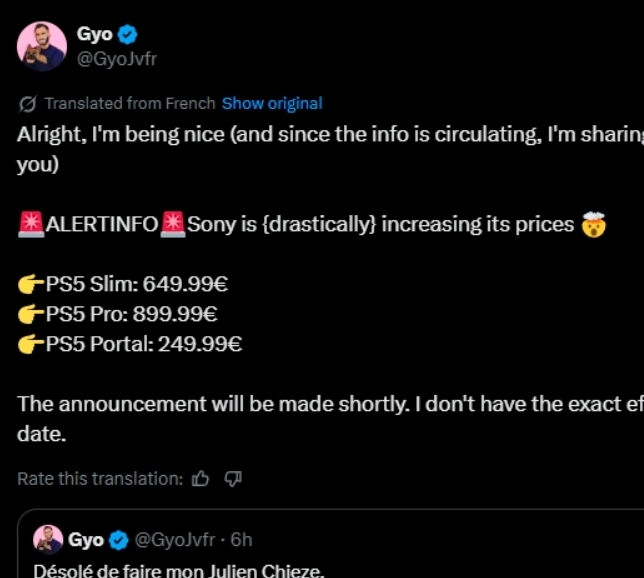Viewport: 644px width, 578px height.
Task: Click the 'Rate this translation' label
Action: [100, 479]
